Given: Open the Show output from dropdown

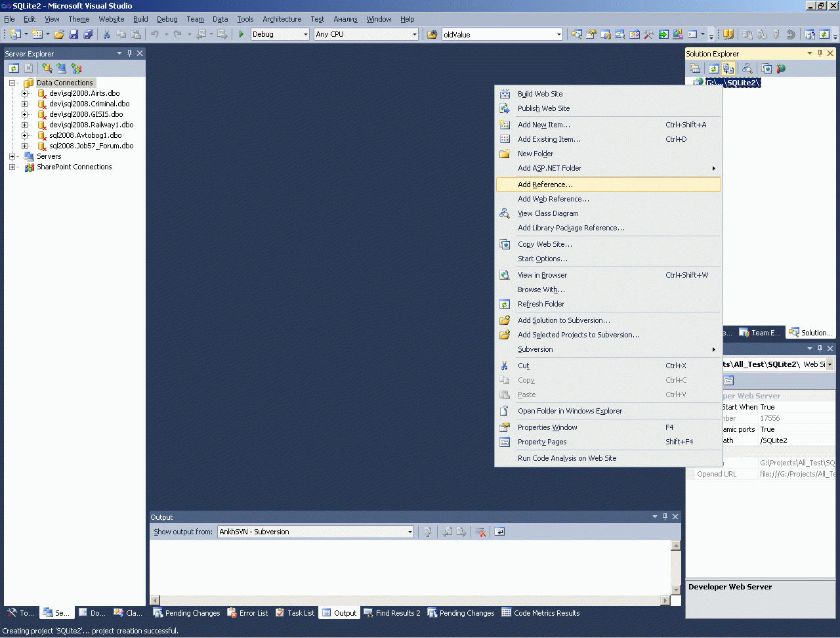Looking at the screenshot, I should 410,532.
